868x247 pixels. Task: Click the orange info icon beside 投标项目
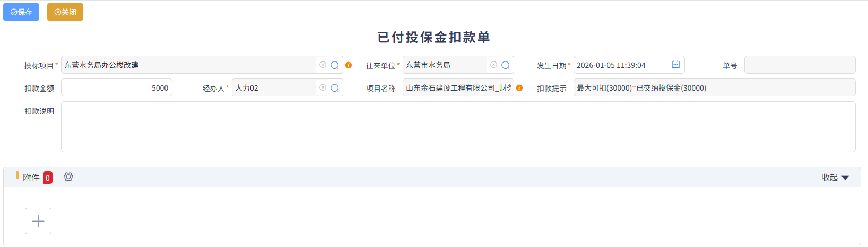[x=349, y=65]
